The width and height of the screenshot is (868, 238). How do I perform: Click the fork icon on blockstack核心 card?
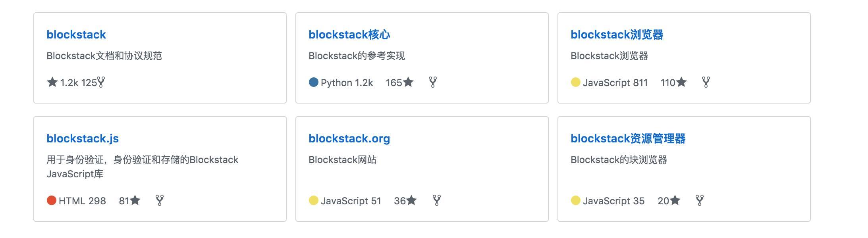(x=433, y=83)
